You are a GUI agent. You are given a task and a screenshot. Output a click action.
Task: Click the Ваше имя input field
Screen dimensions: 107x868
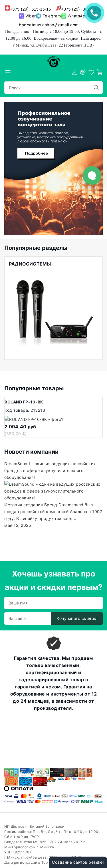tap(54, 603)
